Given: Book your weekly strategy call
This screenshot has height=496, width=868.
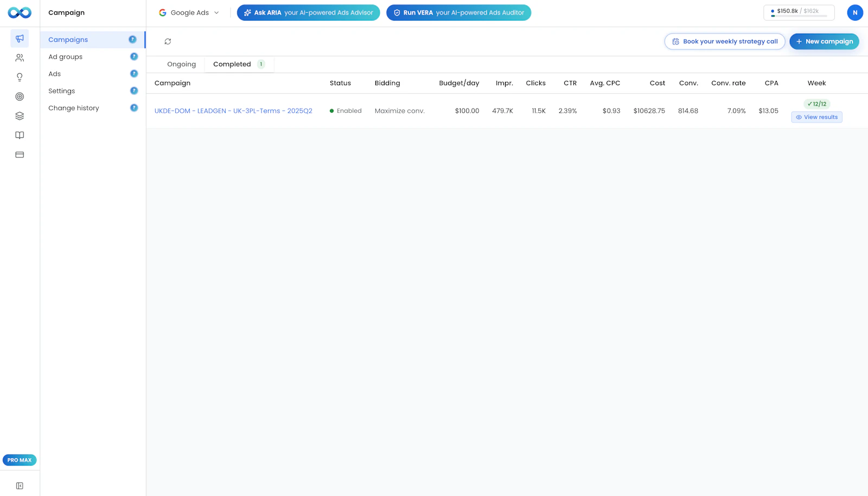Looking at the screenshot, I should [x=725, y=41].
